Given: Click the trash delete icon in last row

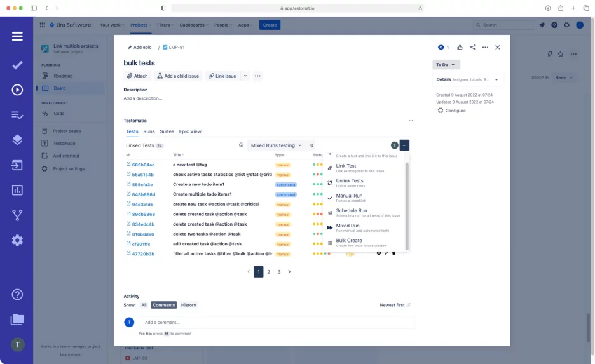Looking at the screenshot, I should coord(393,253).
